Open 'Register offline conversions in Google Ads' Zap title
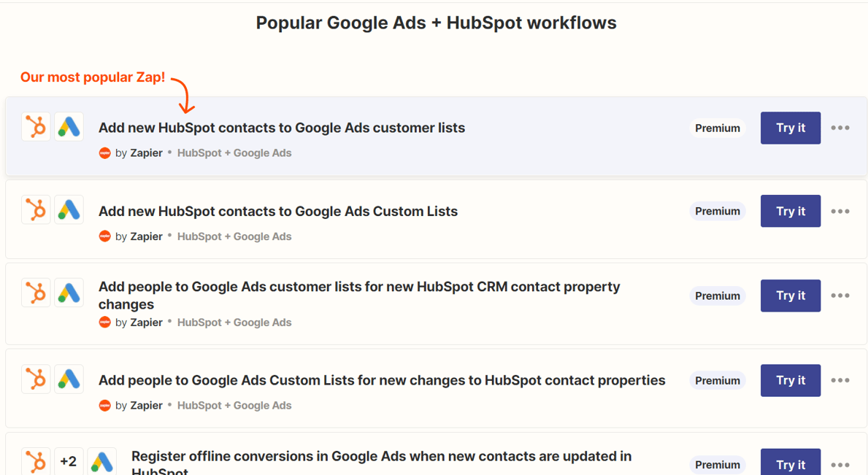Screen dimensions: 868x475 point(381,463)
